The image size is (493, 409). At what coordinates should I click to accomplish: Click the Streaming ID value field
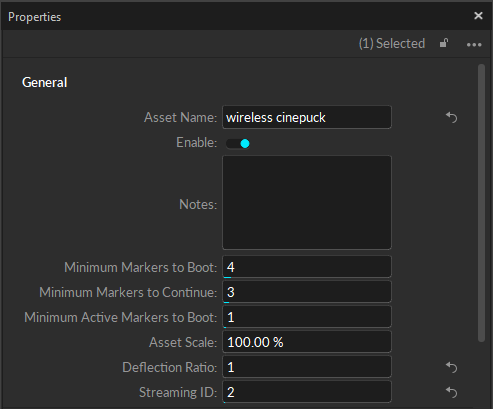(x=307, y=392)
